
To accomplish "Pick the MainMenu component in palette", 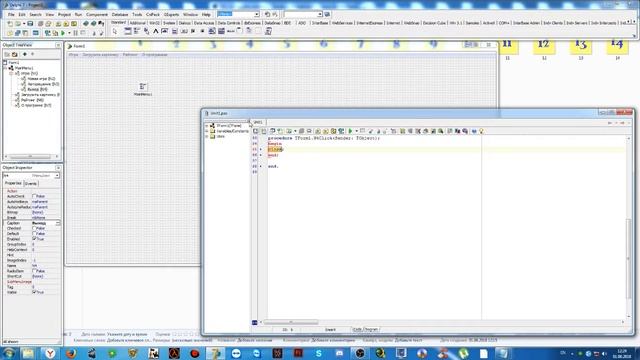I will coord(137,31).
